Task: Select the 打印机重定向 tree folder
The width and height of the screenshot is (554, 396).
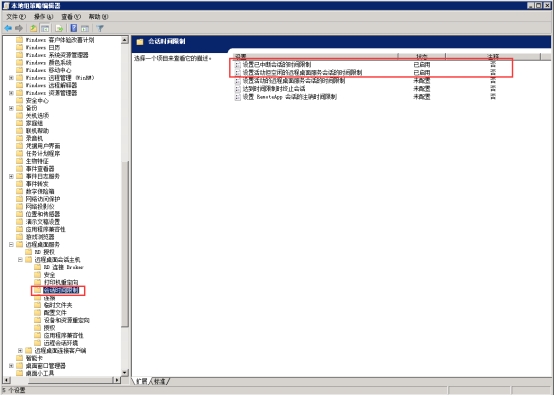Action: pyautogui.click(x=61, y=282)
